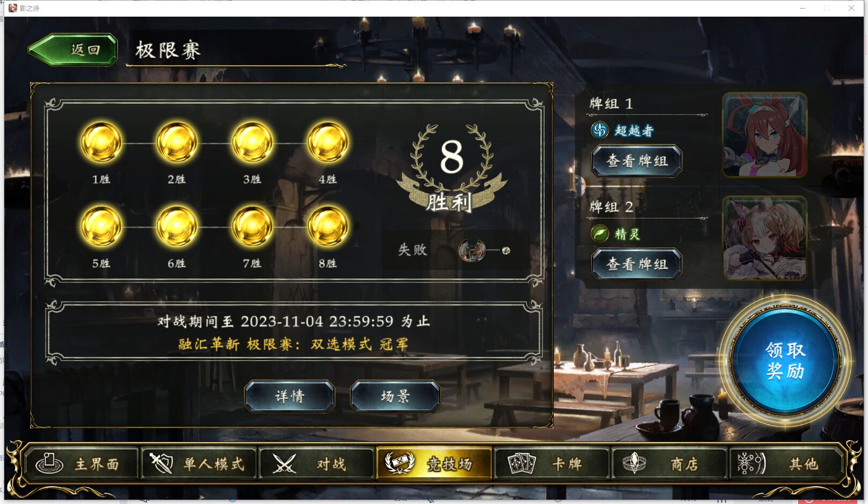
Task: Click the 8胜 gold win coin
Action: click(328, 226)
